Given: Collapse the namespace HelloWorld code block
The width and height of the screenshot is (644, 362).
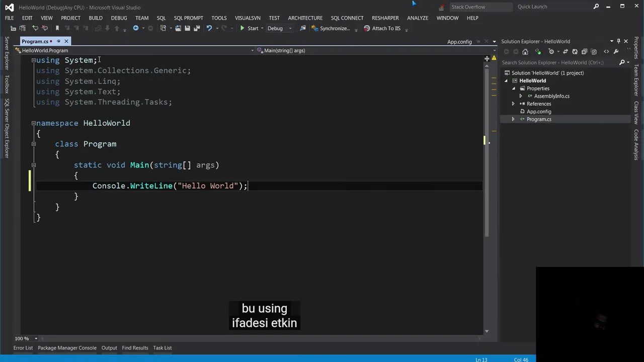Looking at the screenshot, I should 33,123.
